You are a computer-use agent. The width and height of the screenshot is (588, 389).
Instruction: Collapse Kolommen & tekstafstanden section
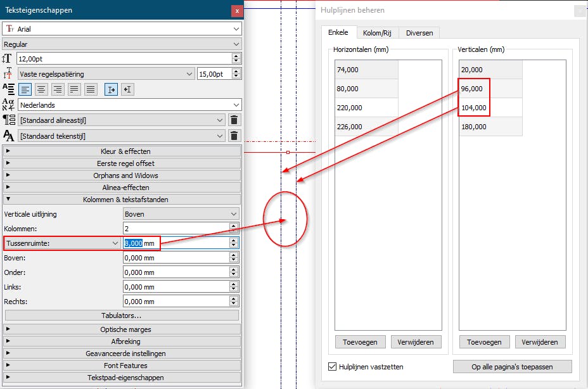coord(122,199)
